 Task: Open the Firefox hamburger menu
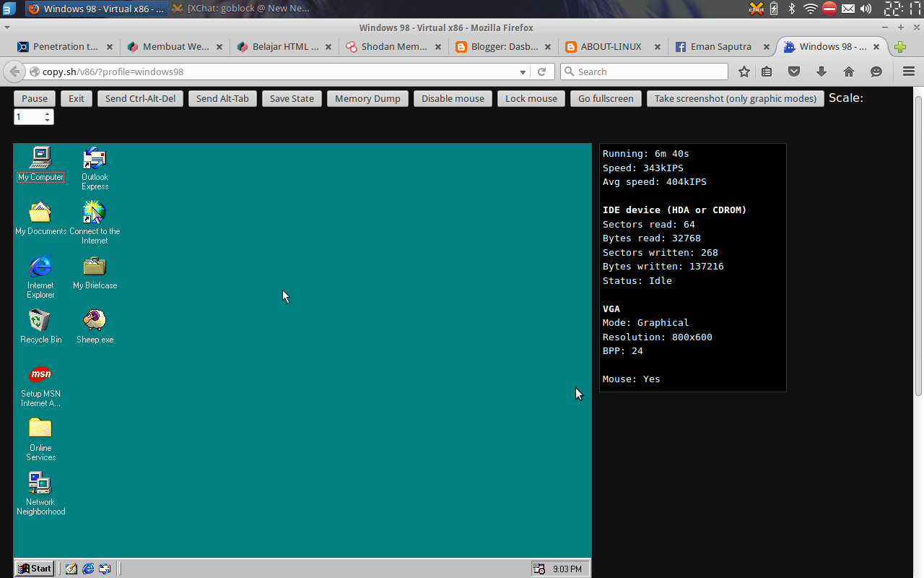909,72
